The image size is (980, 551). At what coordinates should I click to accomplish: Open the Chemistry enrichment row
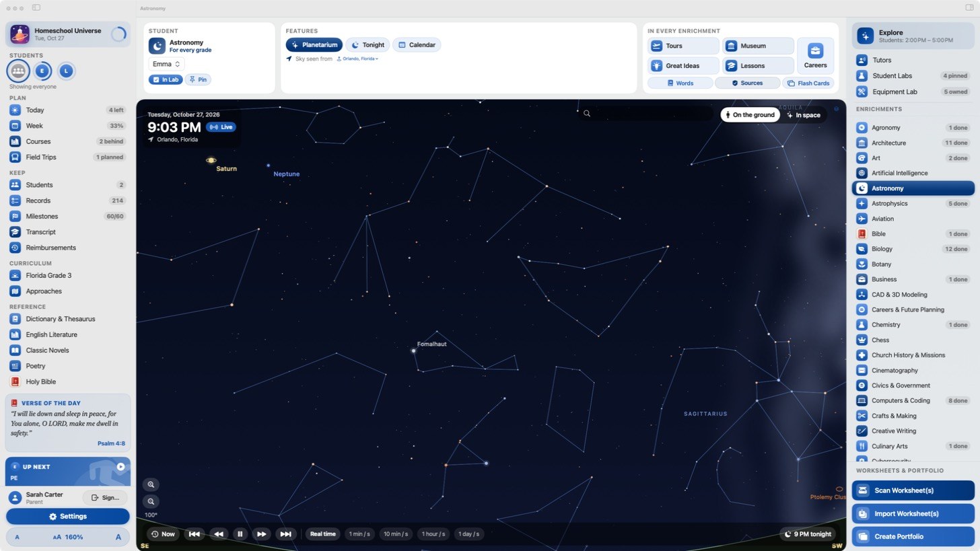913,325
